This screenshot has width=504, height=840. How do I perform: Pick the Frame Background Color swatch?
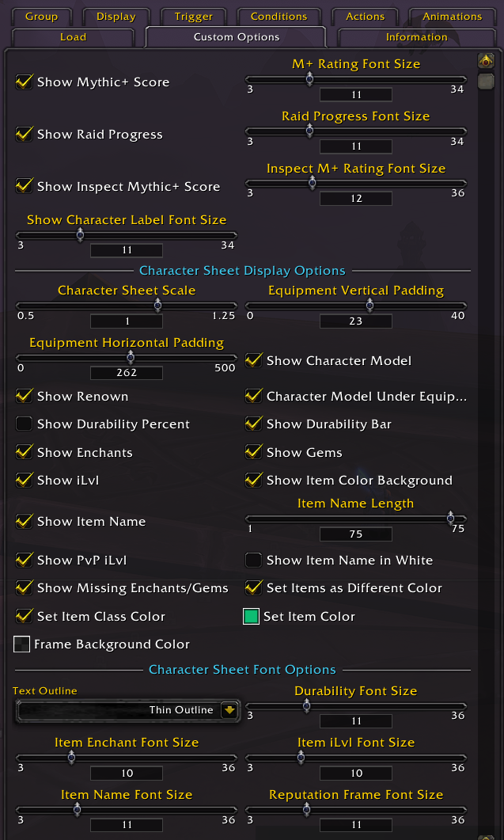22,644
